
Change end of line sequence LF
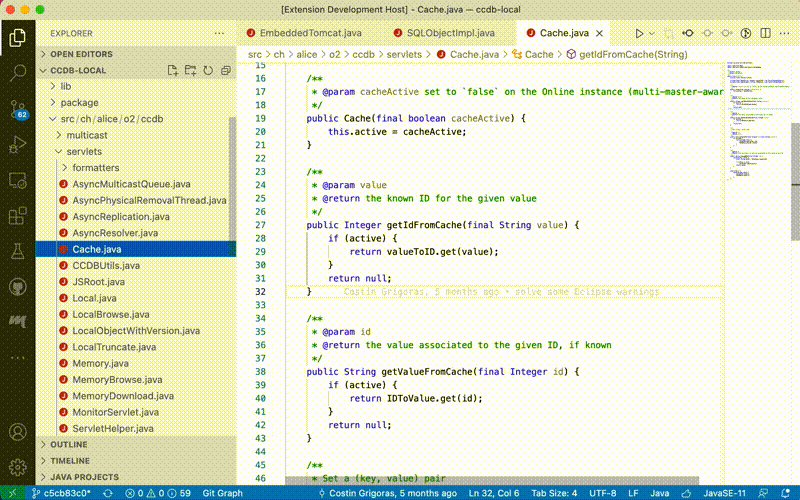(633, 493)
